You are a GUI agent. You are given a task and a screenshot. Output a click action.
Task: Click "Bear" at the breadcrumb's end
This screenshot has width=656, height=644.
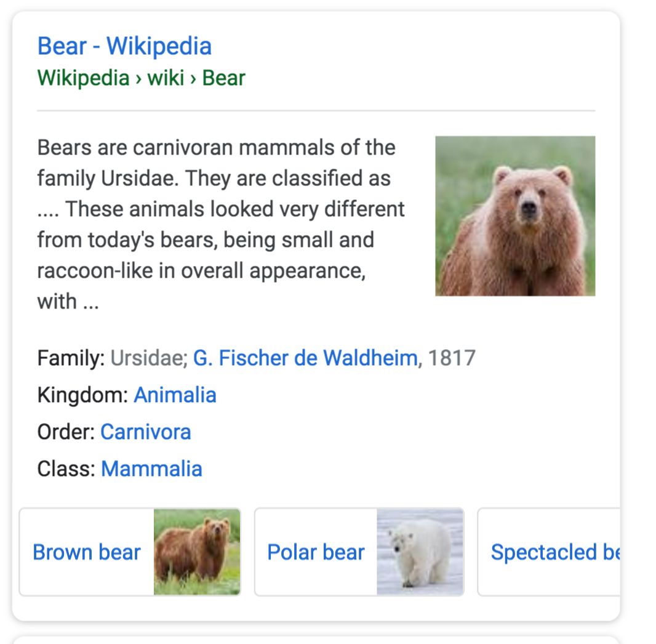(x=223, y=78)
